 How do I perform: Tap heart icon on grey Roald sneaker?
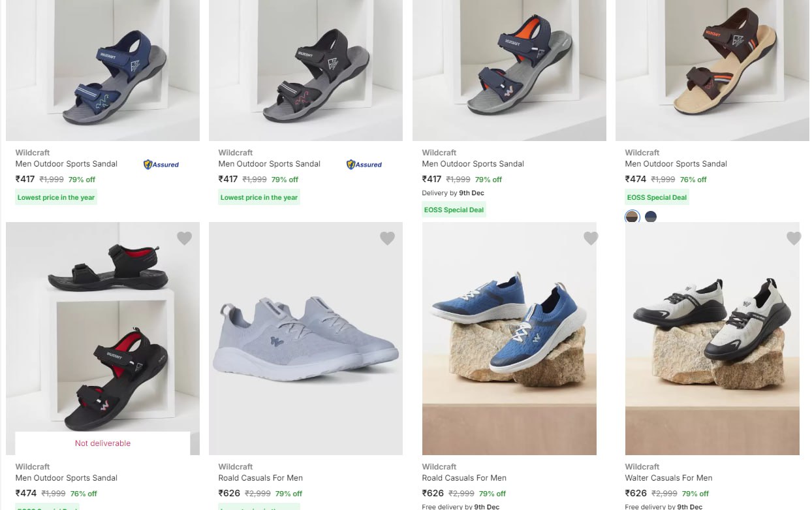click(387, 238)
